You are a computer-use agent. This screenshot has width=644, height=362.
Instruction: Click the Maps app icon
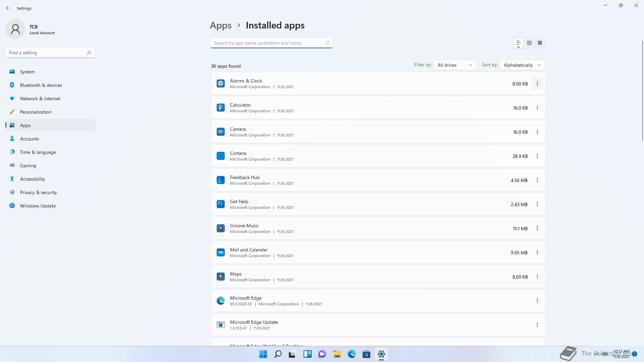(221, 277)
